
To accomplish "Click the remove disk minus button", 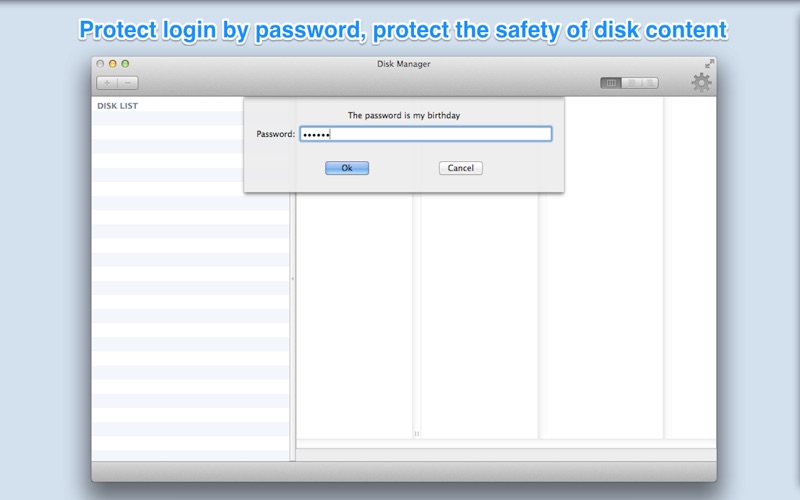I will click(x=128, y=83).
